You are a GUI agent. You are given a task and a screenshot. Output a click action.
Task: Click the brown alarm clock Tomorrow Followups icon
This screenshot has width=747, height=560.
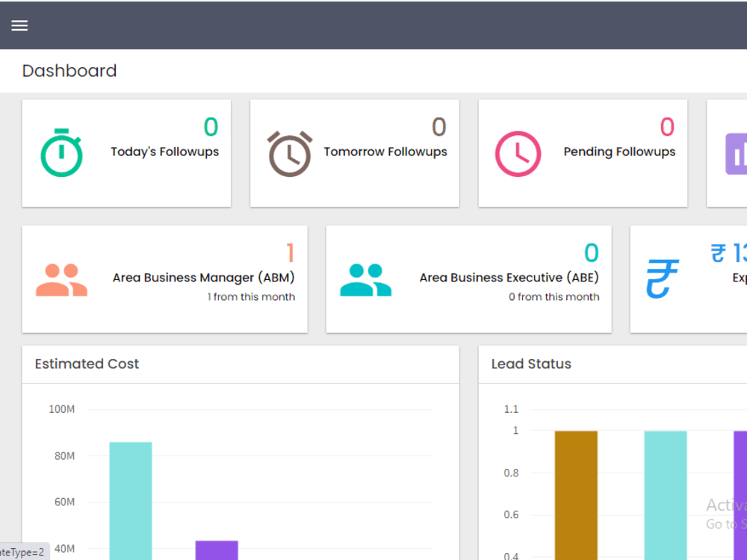290,152
